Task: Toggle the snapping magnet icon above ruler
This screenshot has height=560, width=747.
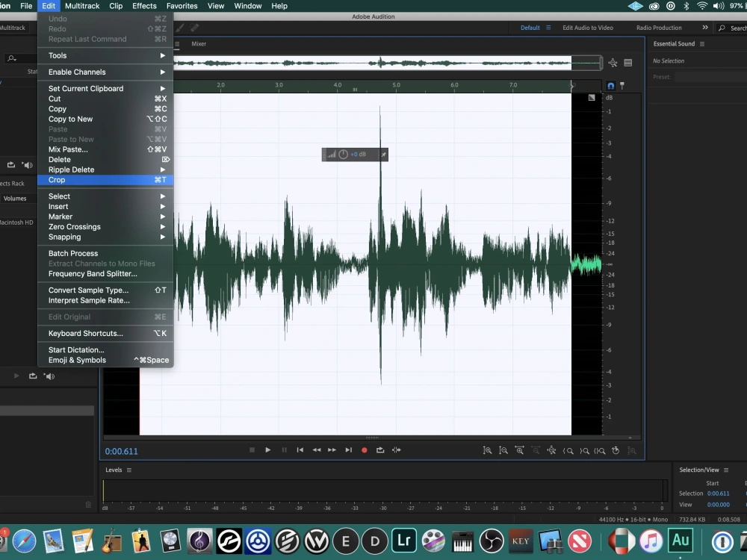Action: [x=611, y=86]
